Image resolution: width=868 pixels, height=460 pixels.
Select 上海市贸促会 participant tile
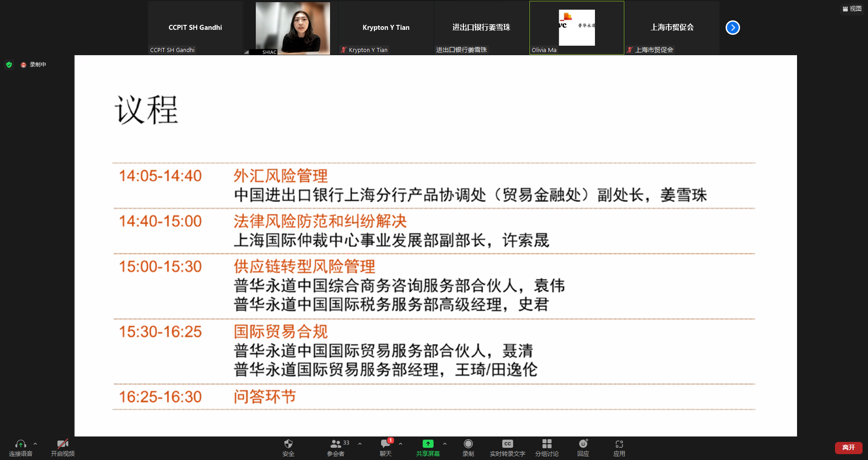(x=672, y=28)
